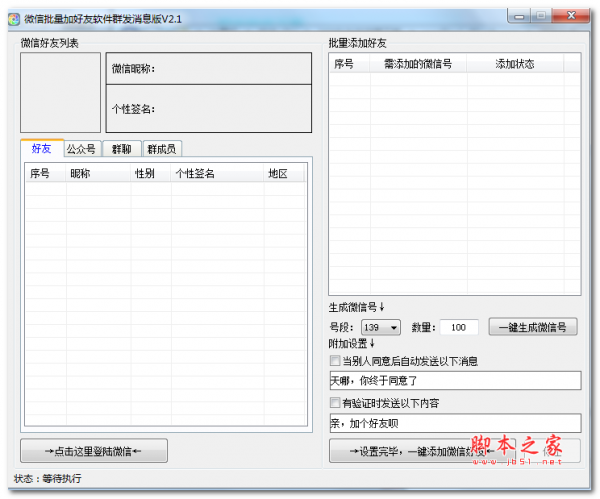This screenshot has width=600, height=499.
Task: Switch to the 好友 tab
Action: pos(42,148)
